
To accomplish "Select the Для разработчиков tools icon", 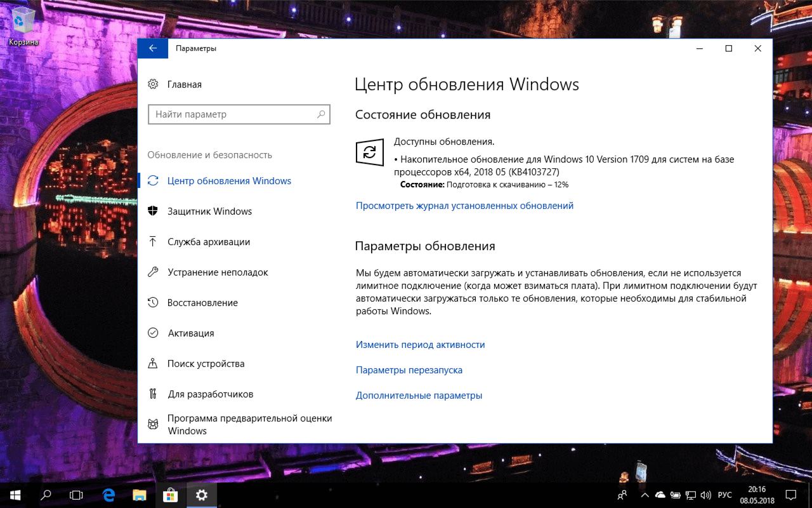I will 153,393.
